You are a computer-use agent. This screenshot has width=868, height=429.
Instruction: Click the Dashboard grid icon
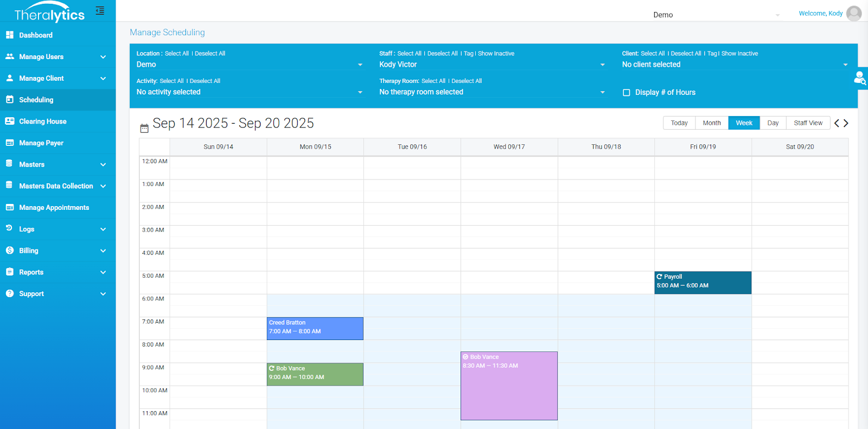[x=10, y=35]
